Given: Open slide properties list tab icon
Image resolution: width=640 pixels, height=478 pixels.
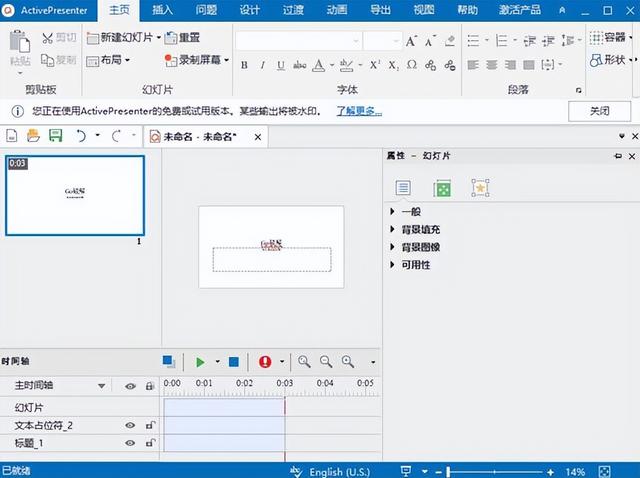Looking at the screenshot, I should [403, 188].
